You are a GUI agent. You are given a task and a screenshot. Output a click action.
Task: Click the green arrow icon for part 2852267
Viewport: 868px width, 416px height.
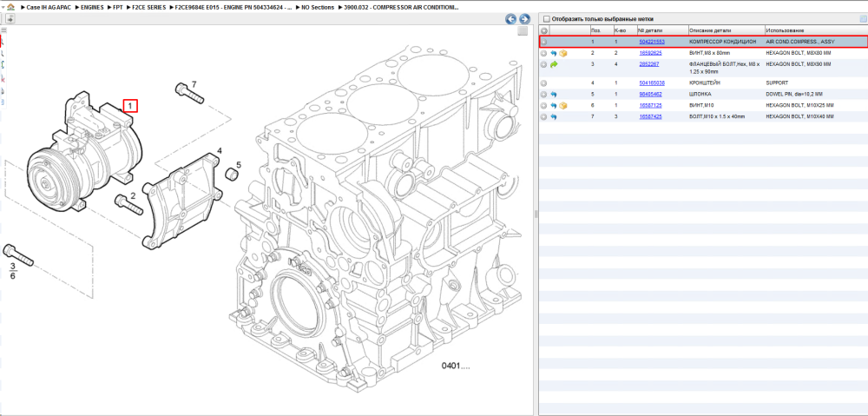pyautogui.click(x=554, y=64)
